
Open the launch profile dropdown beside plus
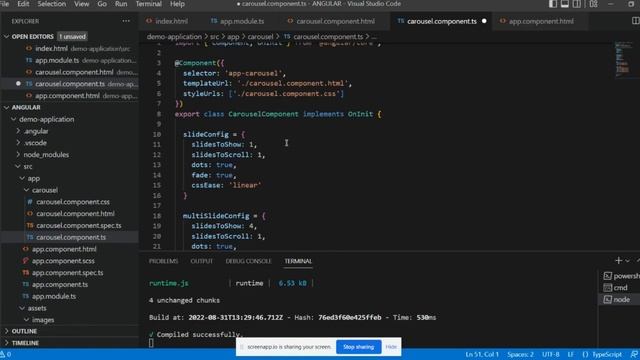(628, 261)
